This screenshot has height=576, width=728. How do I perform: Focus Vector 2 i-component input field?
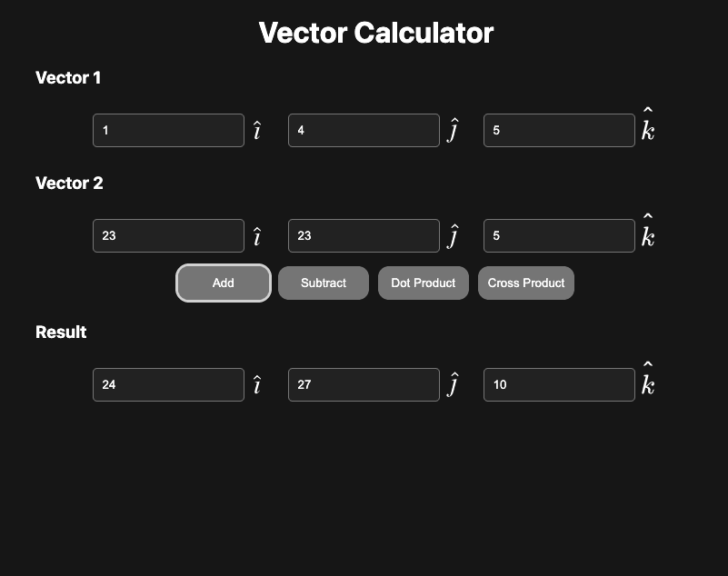(168, 235)
